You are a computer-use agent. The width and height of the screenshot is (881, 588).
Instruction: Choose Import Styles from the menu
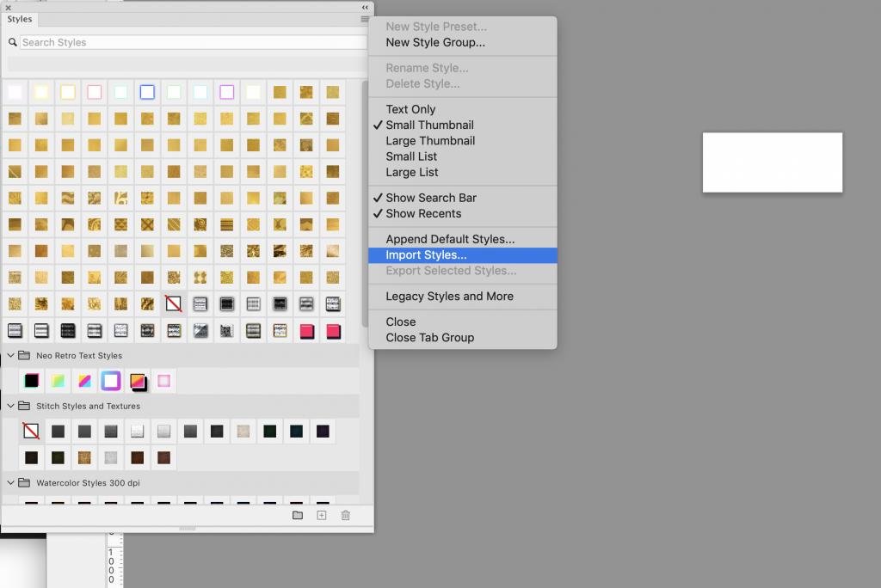pos(426,255)
